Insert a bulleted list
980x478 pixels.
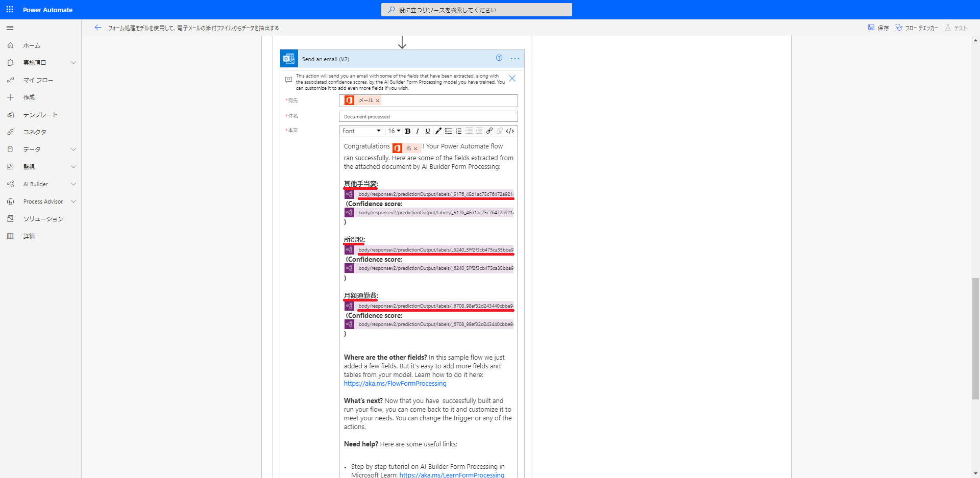pos(448,131)
